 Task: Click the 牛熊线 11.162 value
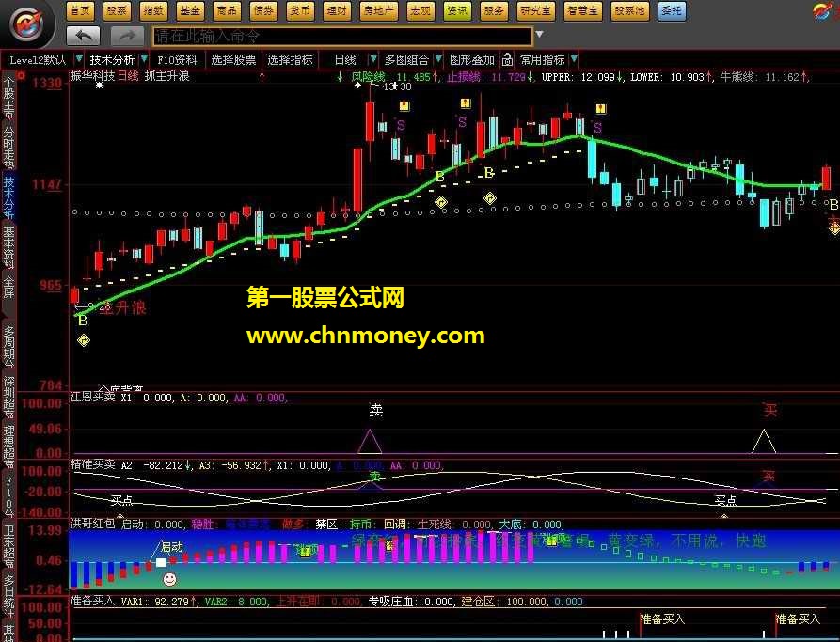[x=763, y=76]
